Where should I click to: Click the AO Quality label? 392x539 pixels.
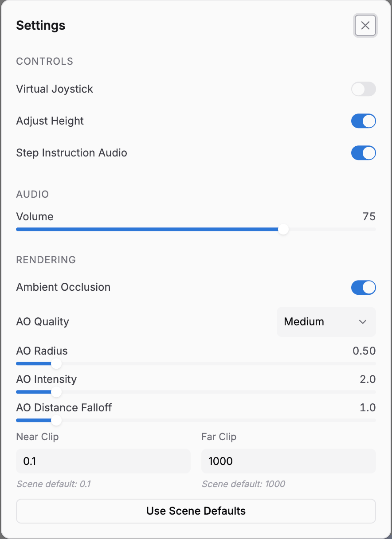point(43,322)
